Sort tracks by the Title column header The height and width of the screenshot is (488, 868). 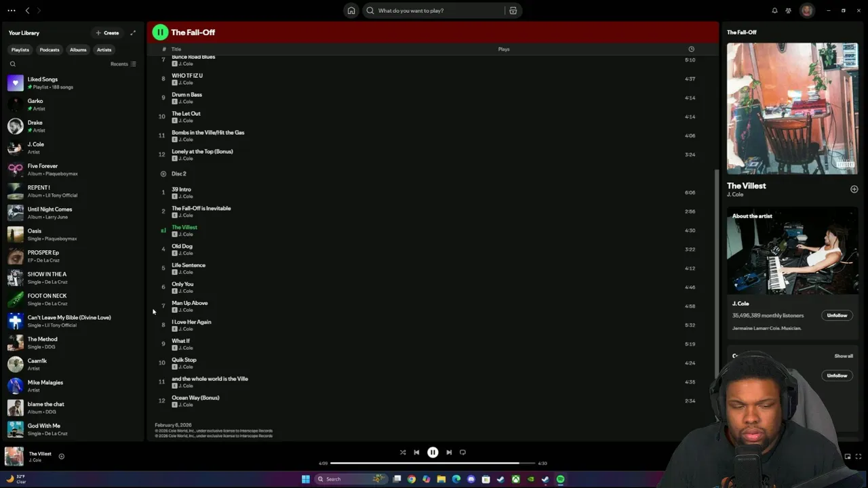coord(176,49)
